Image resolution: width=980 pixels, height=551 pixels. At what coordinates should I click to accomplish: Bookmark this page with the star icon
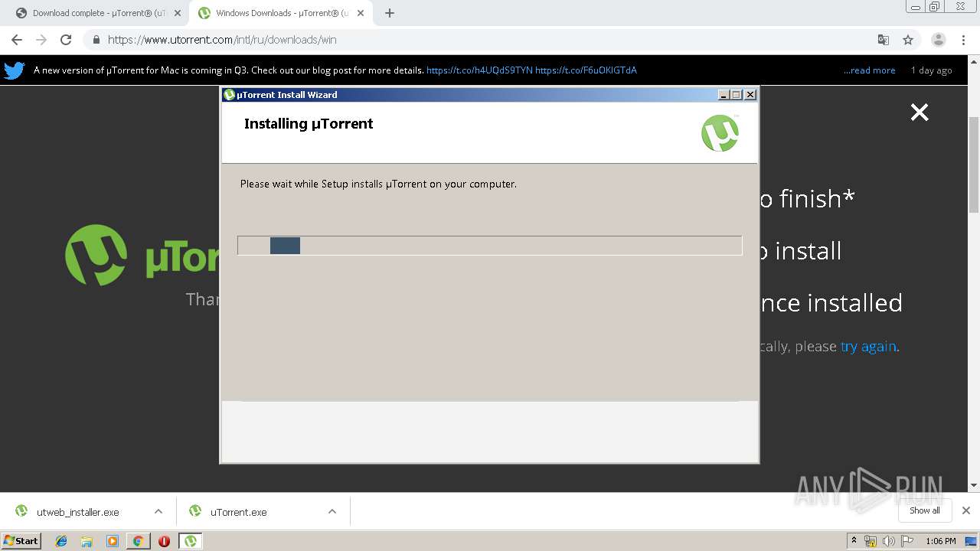(908, 40)
